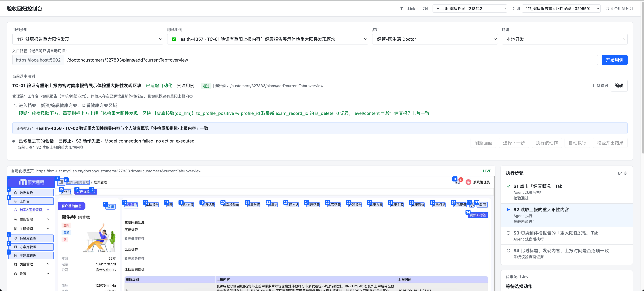The height and width of the screenshot is (291, 644).
Task: Click the 编辑 button in 客户基础信息 card
Action: (111, 207)
